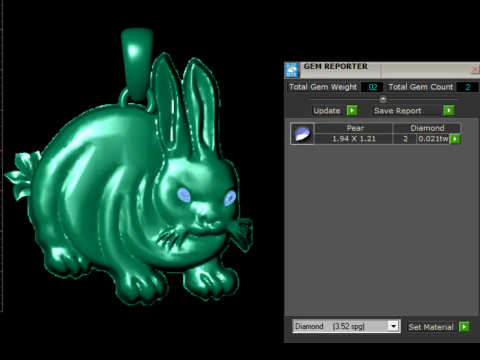Click the GEM REPORTER title text
Image resolution: width=480 pixels, height=360 pixels.
coord(335,66)
